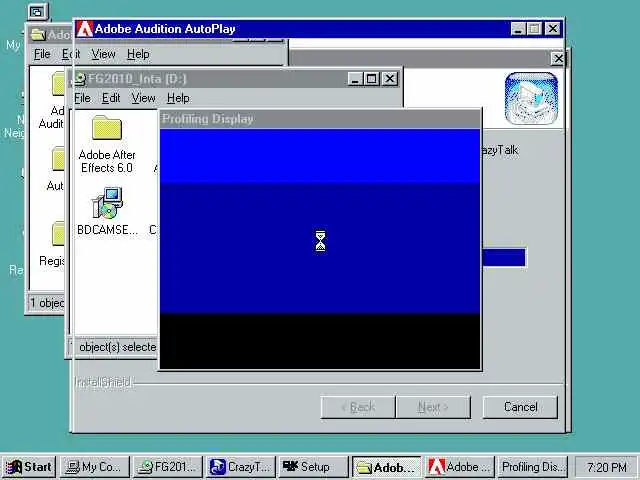The width and height of the screenshot is (640, 480).
Task: Click the installer progress bar
Action: click(504, 257)
